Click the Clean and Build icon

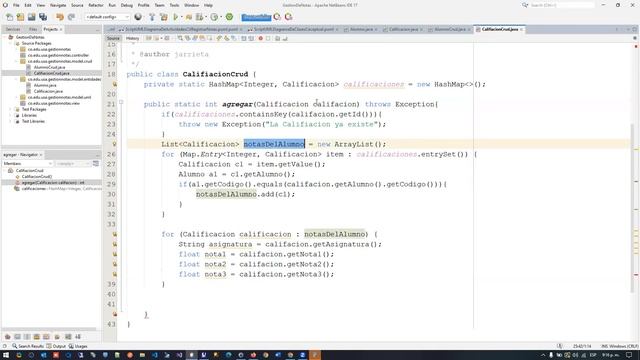click(164, 17)
